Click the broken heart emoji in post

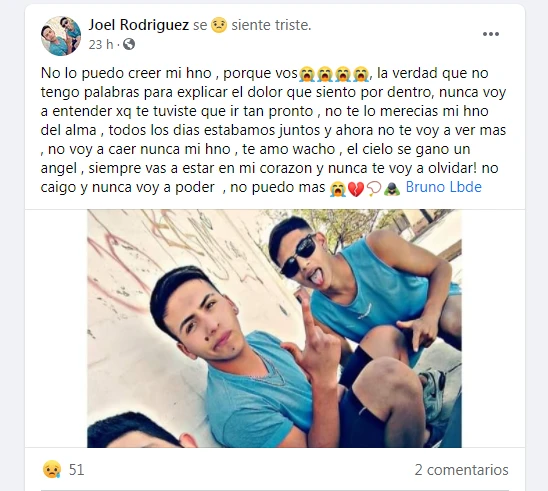coord(356,189)
